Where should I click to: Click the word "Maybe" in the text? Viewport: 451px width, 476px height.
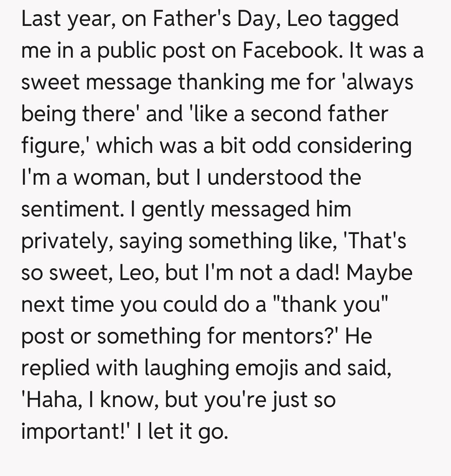coord(379,272)
